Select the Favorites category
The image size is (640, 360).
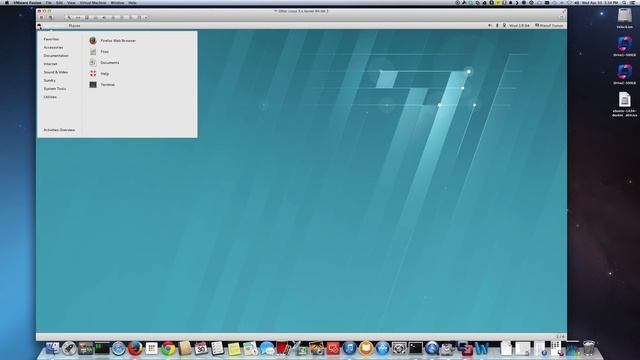point(51,39)
